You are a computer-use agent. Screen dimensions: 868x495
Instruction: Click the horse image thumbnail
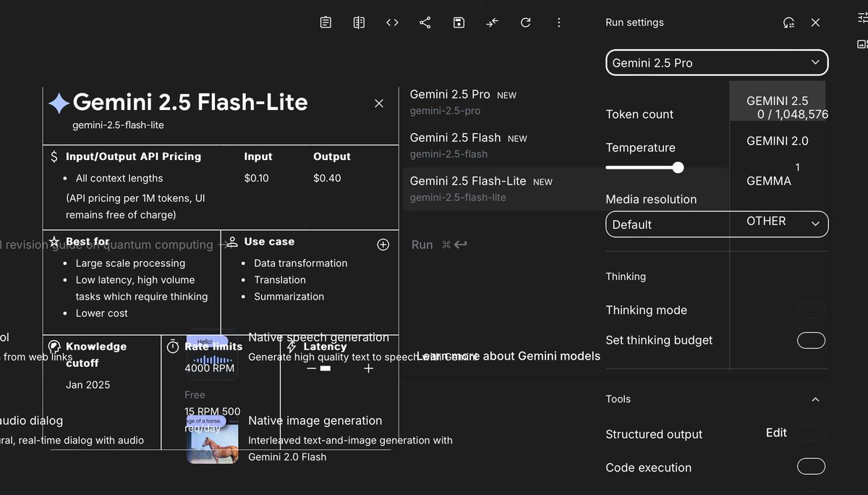click(213, 439)
